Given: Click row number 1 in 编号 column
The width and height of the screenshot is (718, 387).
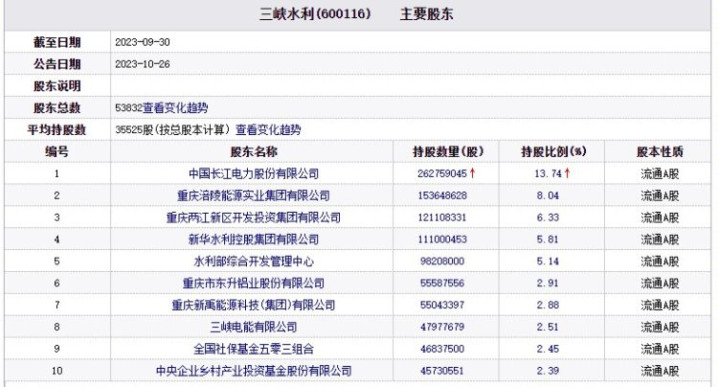Looking at the screenshot, I should 57,174.
